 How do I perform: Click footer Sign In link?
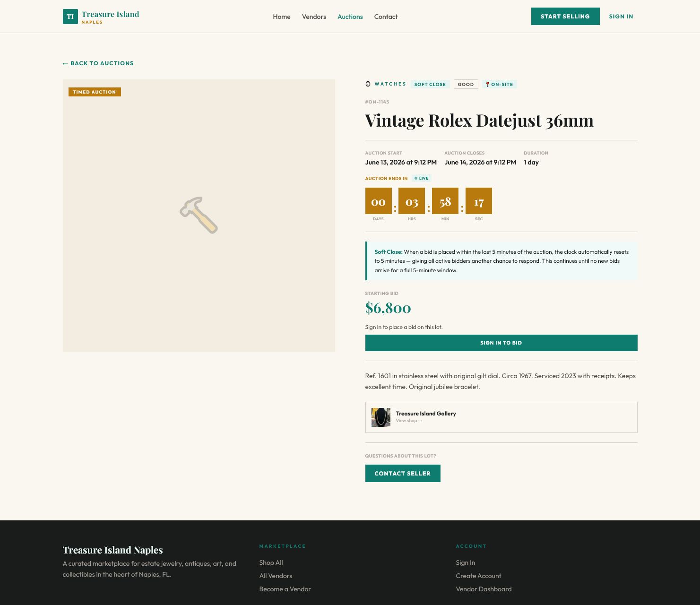pos(466,562)
